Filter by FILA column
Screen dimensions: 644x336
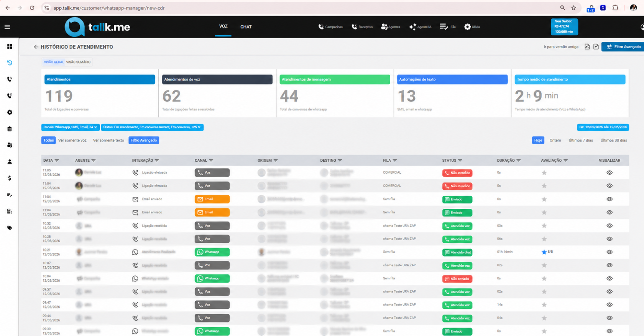click(395, 161)
